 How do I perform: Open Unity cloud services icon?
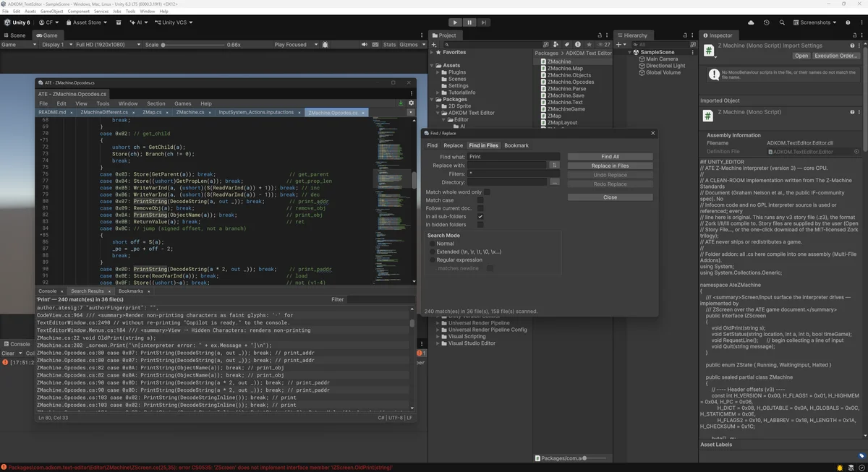click(x=750, y=22)
